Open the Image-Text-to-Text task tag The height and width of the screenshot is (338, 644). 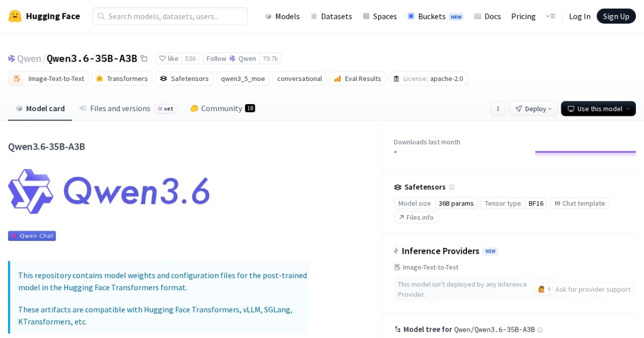[49, 78]
